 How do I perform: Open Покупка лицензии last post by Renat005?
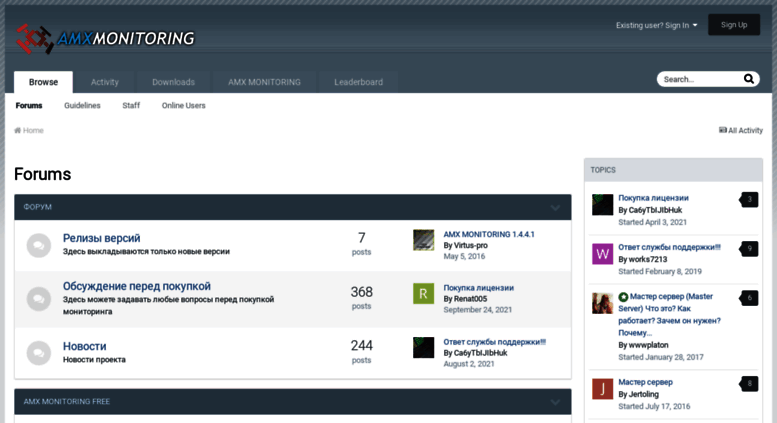(x=479, y=288)
